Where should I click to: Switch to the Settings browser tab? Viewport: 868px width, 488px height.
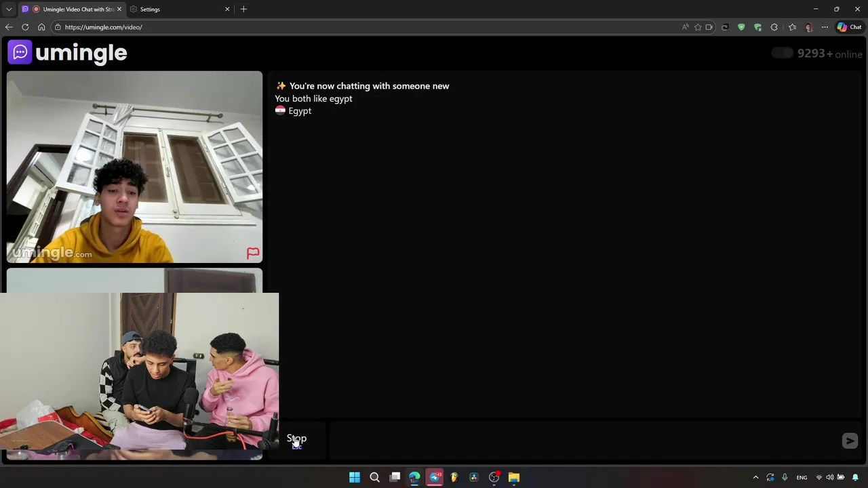(x=179, y=9)
